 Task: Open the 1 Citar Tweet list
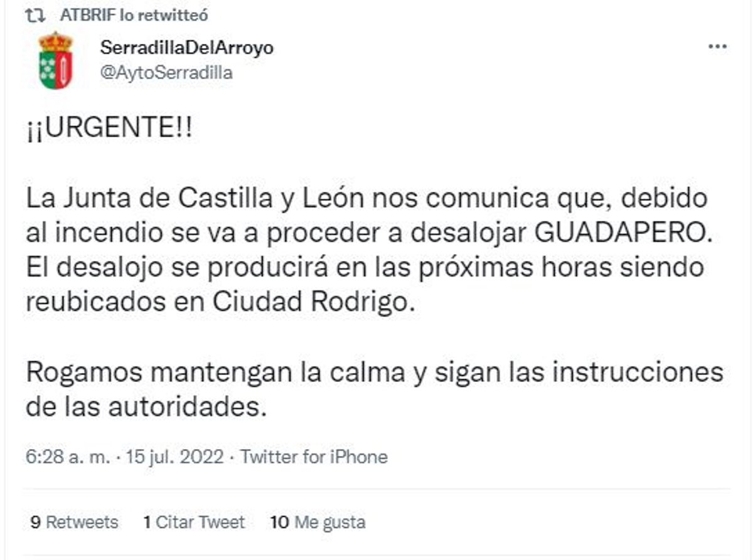(x=194, y=522)
